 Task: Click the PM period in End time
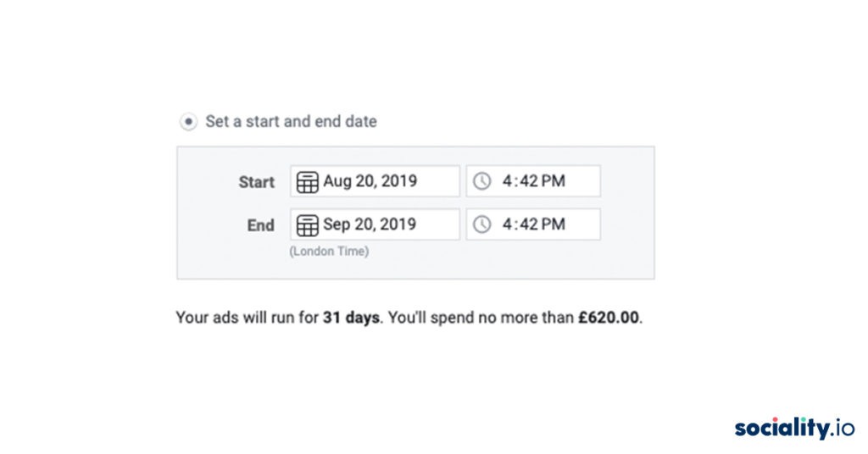coord(554,224)
